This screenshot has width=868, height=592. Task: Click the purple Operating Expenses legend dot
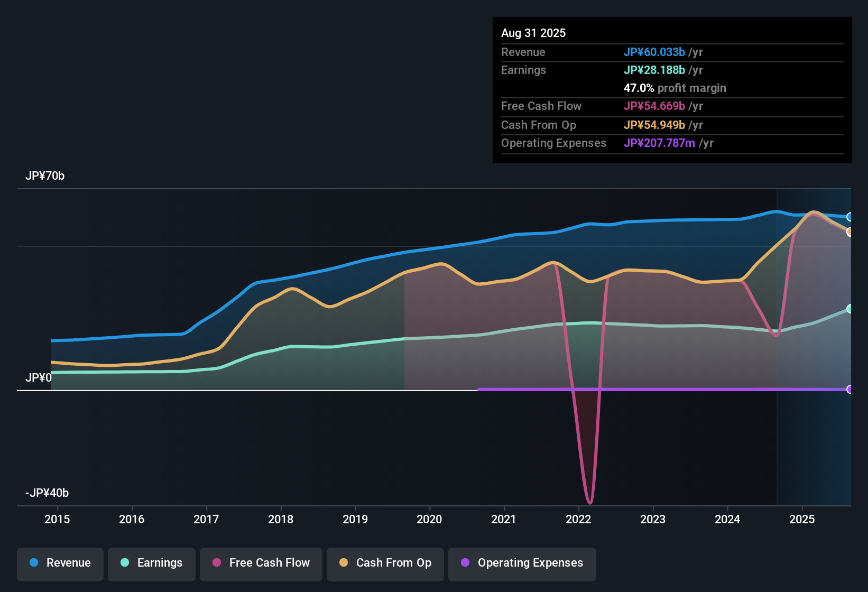click(465, 563)
